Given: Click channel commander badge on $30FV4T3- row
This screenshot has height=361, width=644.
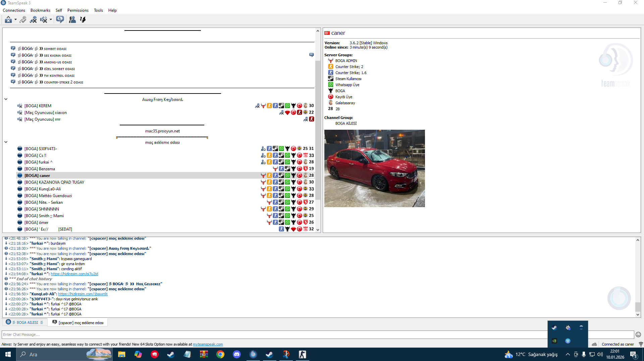Looking at the screenshot, I should 263,148.
